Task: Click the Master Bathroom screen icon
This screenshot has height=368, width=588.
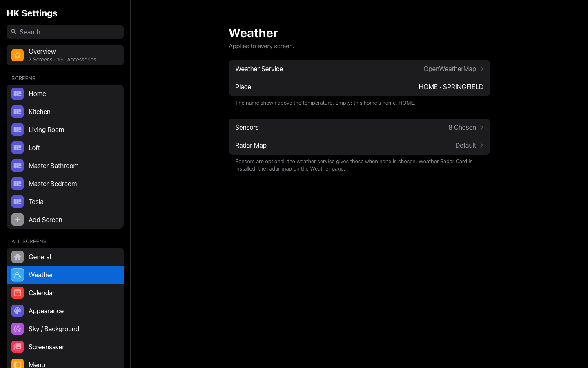Action: pyautogui.click(x=18, y=166)
